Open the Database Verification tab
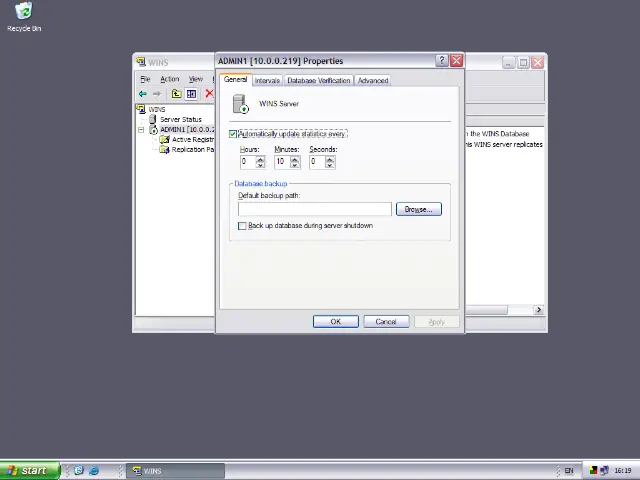This screenshot has height=480, width=640. tap(319, 81)
